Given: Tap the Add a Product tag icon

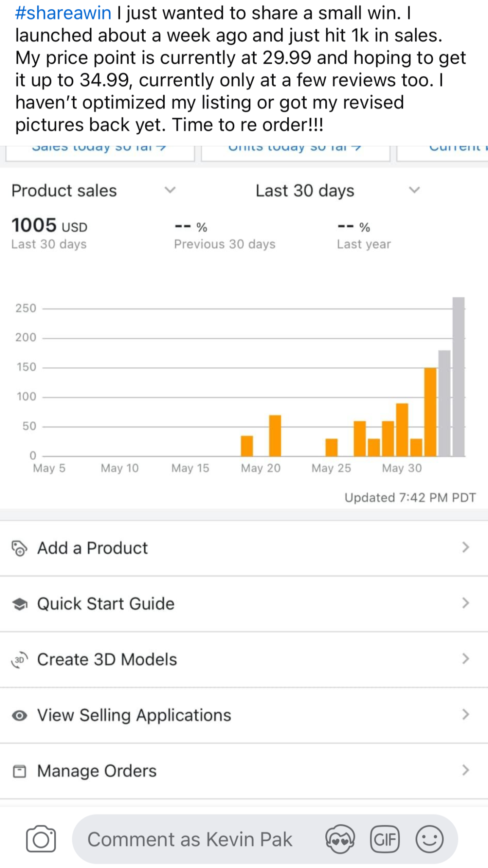Looking at the screenshot, I should pos(19,548).
